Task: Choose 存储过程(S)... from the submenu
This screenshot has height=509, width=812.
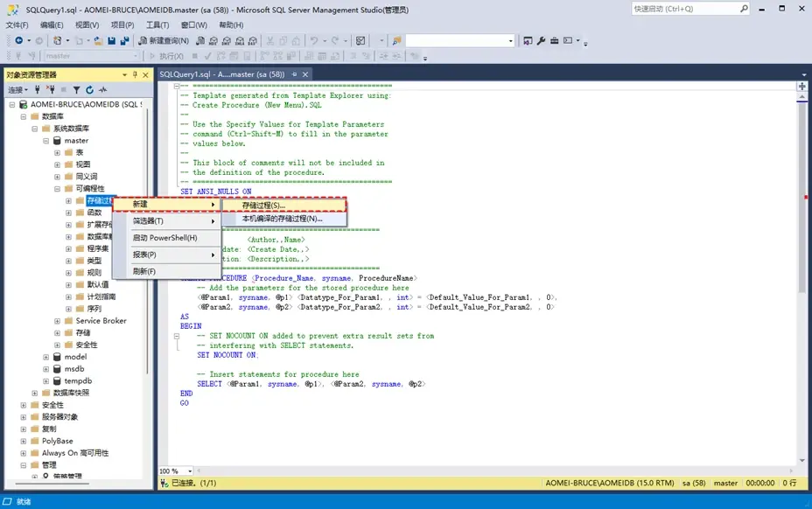Action: pos(284,205)
